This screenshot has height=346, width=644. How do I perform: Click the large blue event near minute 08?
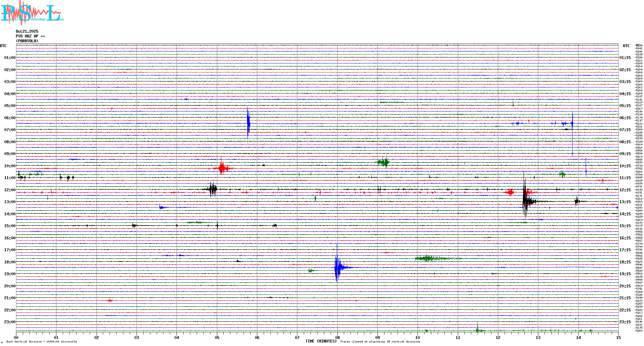pos(337,267)
